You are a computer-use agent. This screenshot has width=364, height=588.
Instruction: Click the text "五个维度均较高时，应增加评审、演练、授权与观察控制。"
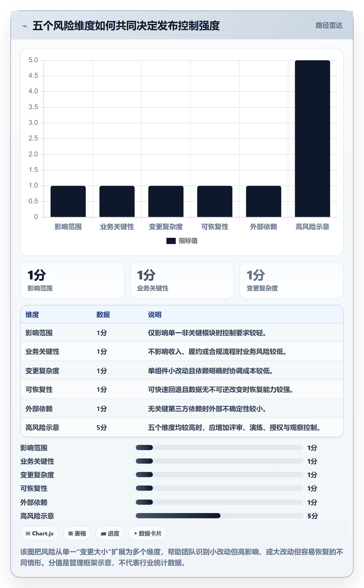pos(234,427)
